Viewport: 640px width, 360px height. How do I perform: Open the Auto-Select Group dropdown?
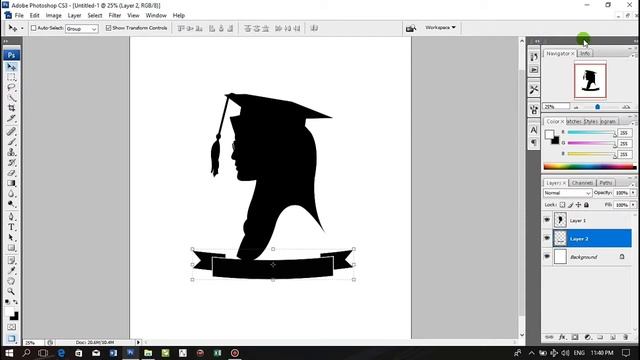pos(82,29)
